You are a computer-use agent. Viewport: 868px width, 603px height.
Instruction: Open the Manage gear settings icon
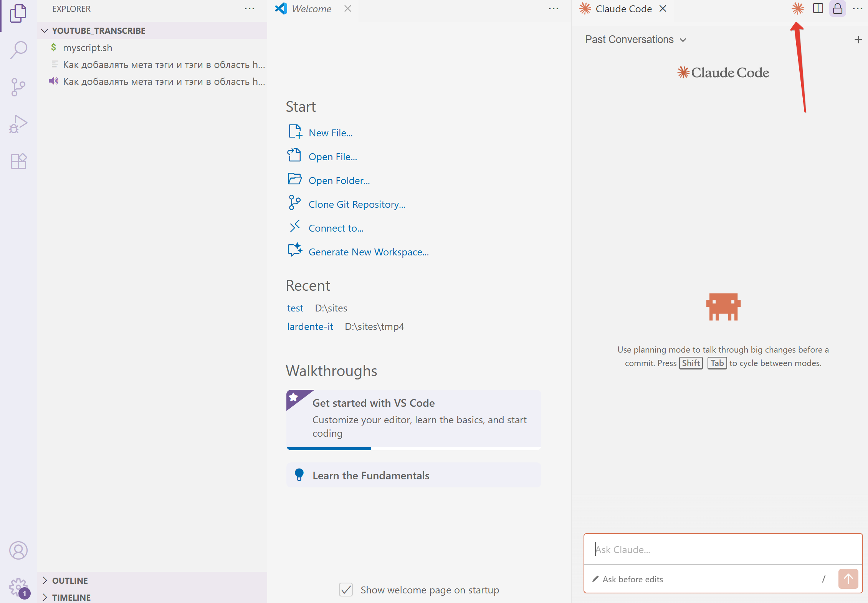[18, 587]
